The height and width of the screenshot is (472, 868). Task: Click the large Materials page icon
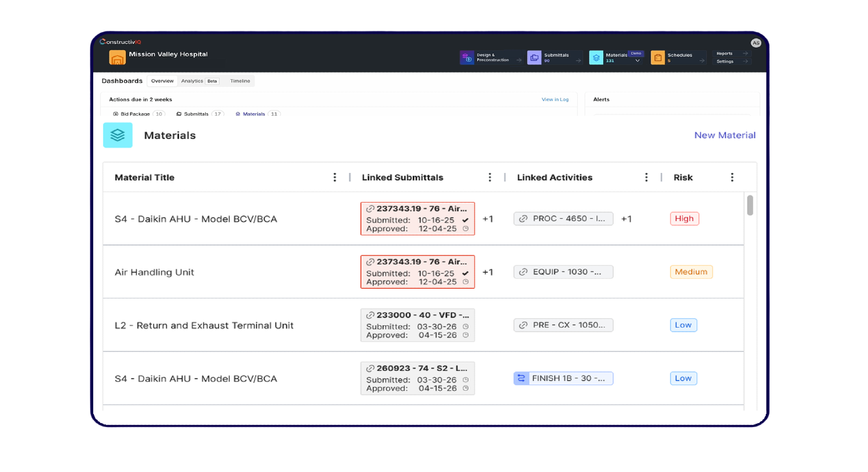coord(118,135)
